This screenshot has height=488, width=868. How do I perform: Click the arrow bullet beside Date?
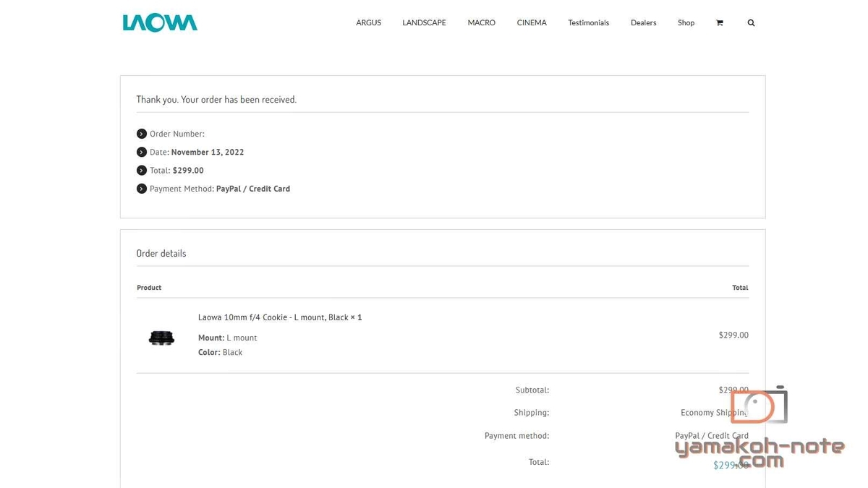[142, 152]
